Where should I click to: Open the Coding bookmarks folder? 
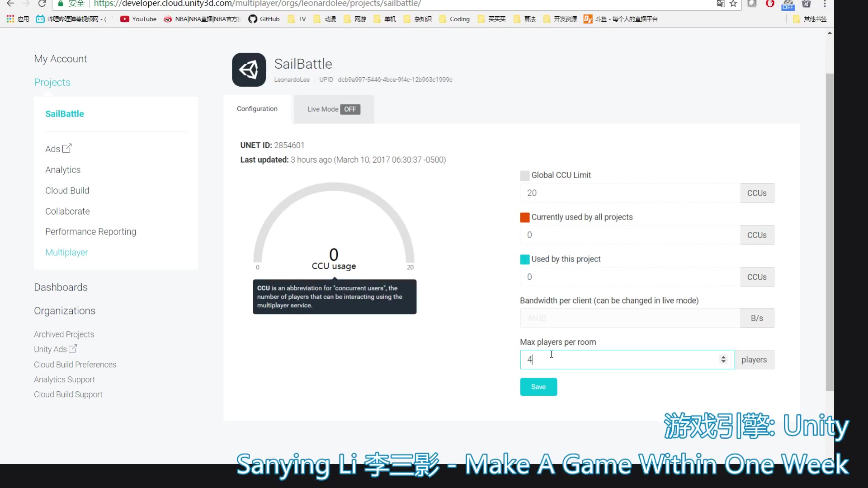[x=454, y=19]
